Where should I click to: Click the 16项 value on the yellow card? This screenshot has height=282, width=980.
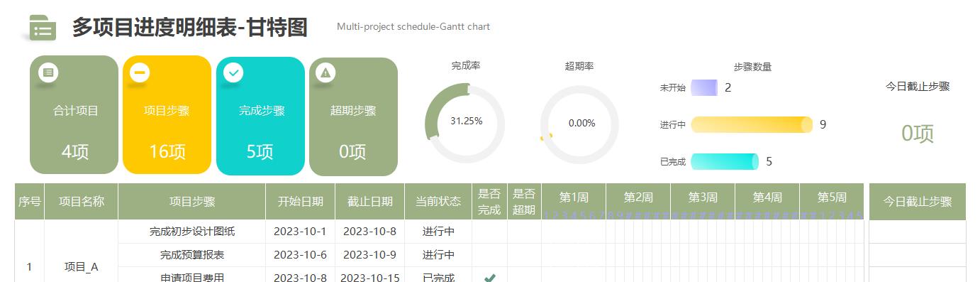click(x=167, y=151)
